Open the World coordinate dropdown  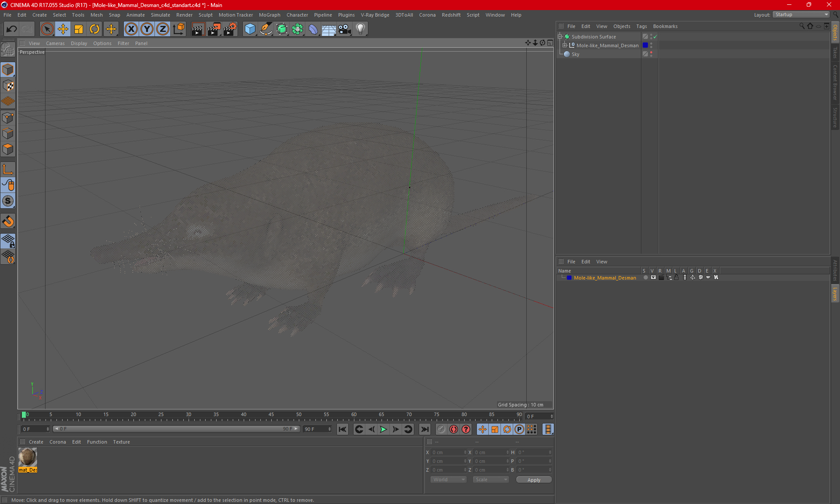tap(448, 479)
